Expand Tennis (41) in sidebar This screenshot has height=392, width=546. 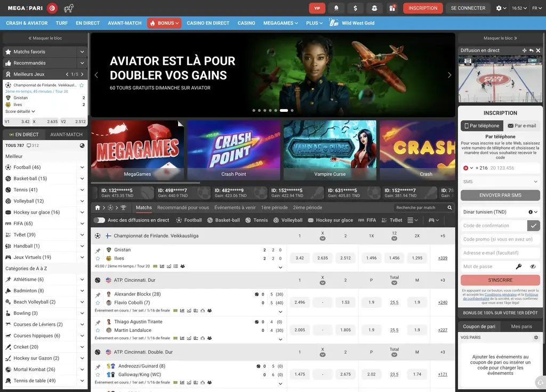pyautogui.click(x=82, y=190)
